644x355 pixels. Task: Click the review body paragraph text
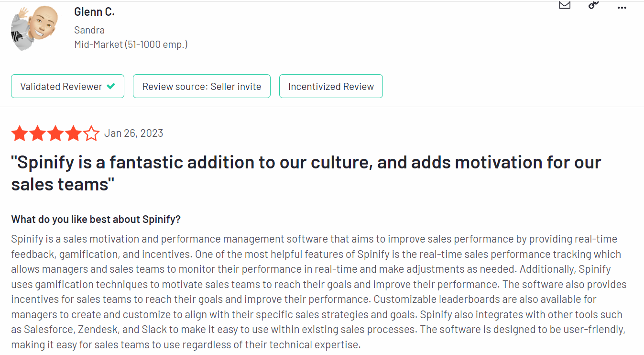point(319,292)
